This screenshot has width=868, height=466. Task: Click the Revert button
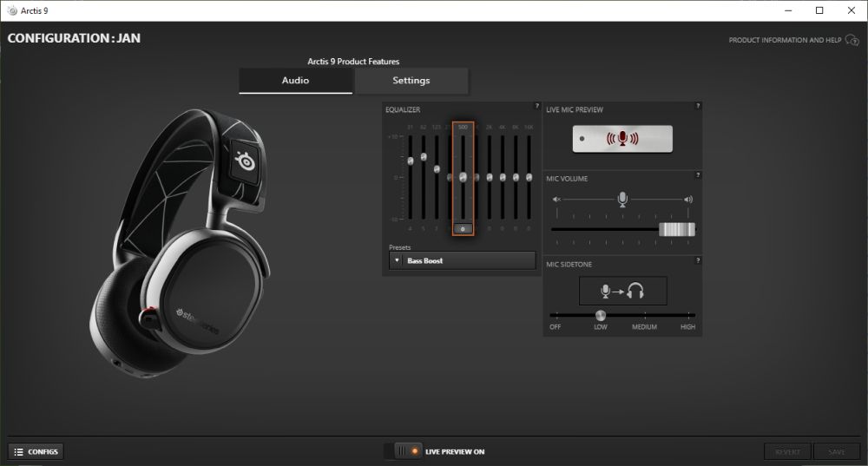[787, 451]
